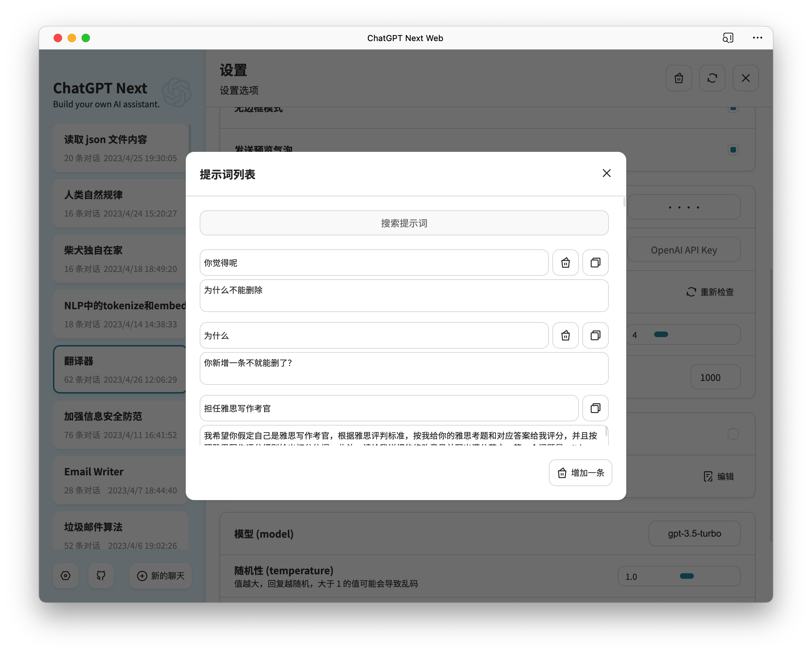Viewport: 812px width, 654px height.
Task: Open the GitHub icon in sidebar bottom
Action: (101, 576)
